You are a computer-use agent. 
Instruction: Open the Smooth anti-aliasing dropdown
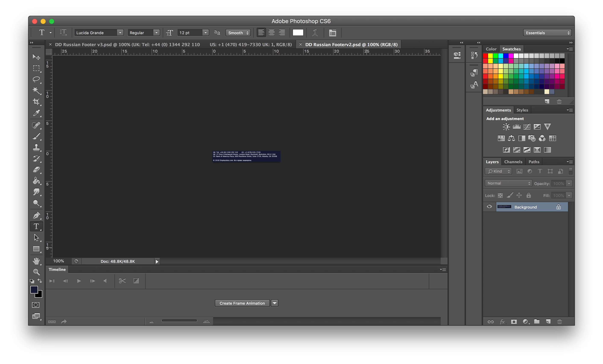click(x=238, y=32)
